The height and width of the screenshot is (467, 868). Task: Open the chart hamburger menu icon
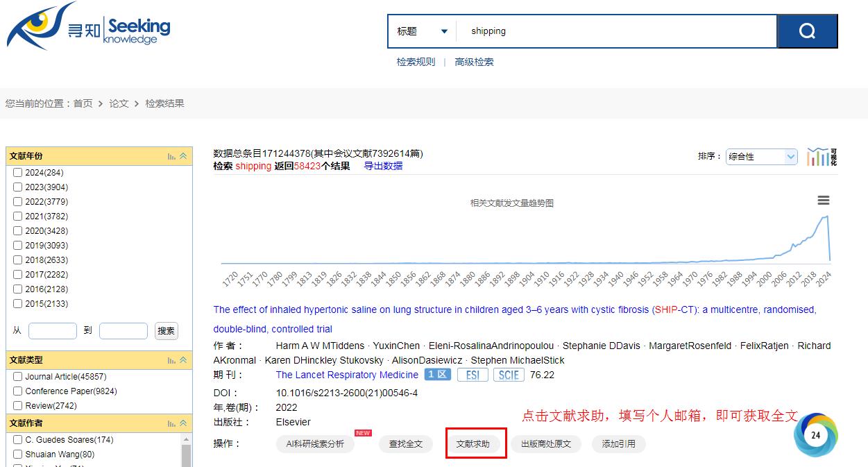pyautogui.click(x=824, y=201)
